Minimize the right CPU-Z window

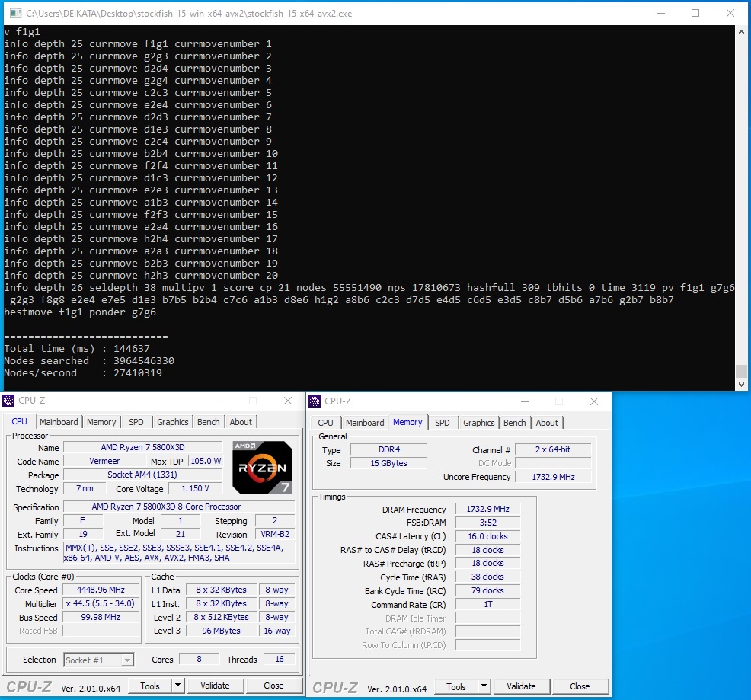coord(525,401)
